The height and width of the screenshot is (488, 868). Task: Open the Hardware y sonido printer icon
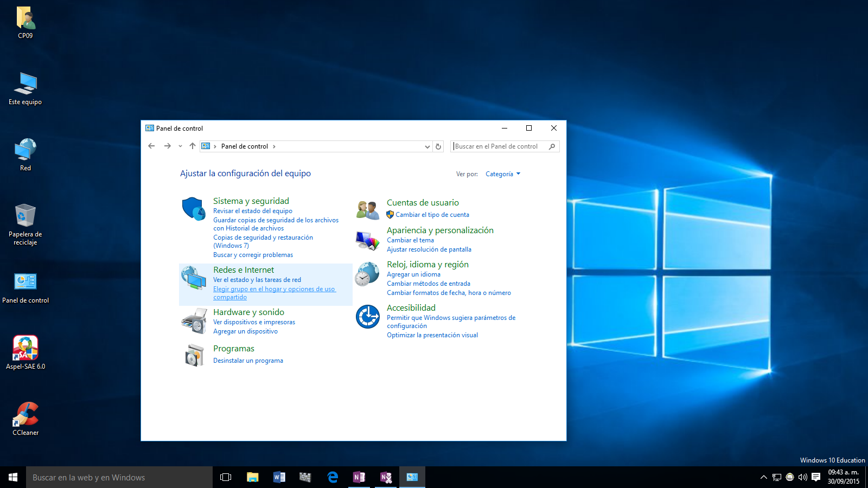point(194,321)
